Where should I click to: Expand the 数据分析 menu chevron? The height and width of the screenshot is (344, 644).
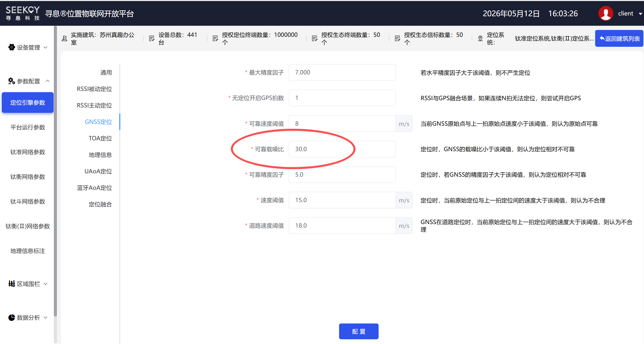tap(46, 317)
